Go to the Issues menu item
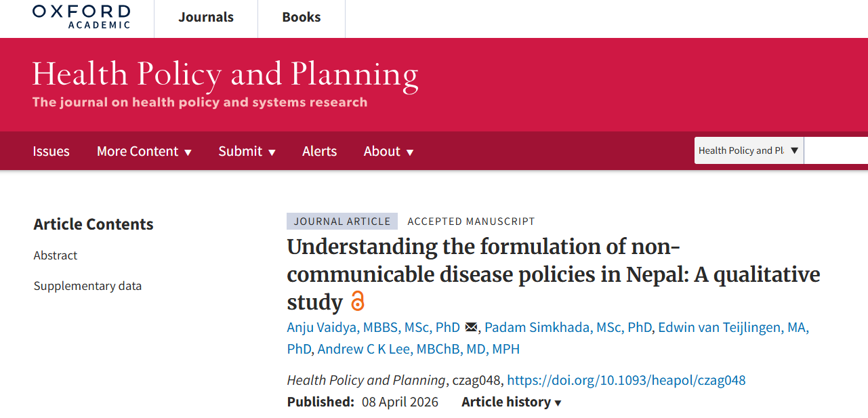The height and width of the screenshot is (418, 868). click(x=51, y=151)
